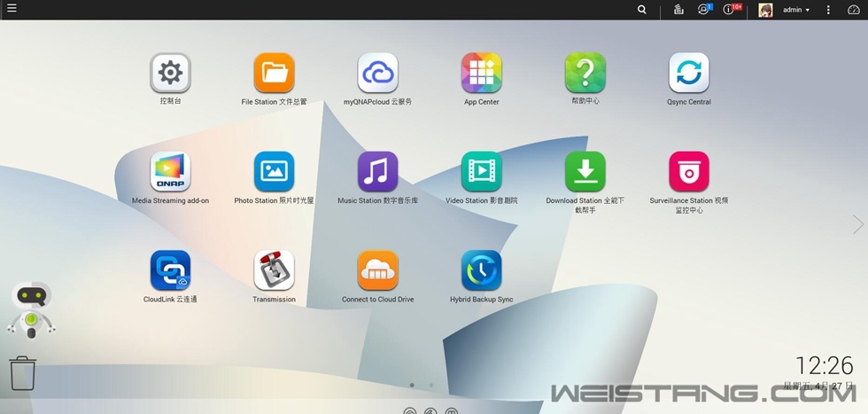Open CloudLink 云连通
The image size is (868, 414).
pyautogui.click(x=170, y=269)
